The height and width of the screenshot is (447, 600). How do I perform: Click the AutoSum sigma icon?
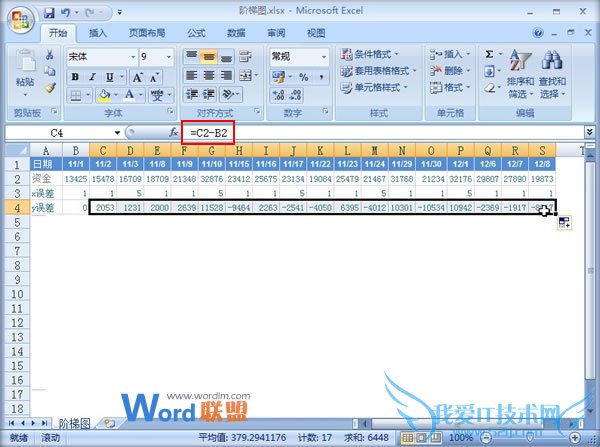tap(489, 54)
